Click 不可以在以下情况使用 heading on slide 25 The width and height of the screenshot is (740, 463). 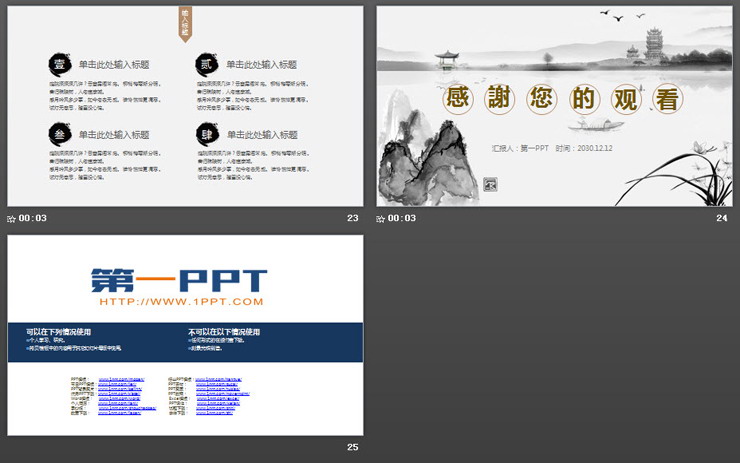pyautogui.click(x=224, y=332)
